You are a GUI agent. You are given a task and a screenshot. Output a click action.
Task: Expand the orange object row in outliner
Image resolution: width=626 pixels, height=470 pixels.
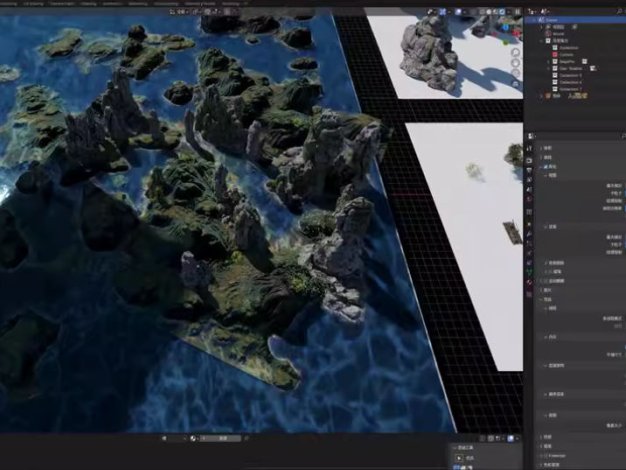point(542,96)
